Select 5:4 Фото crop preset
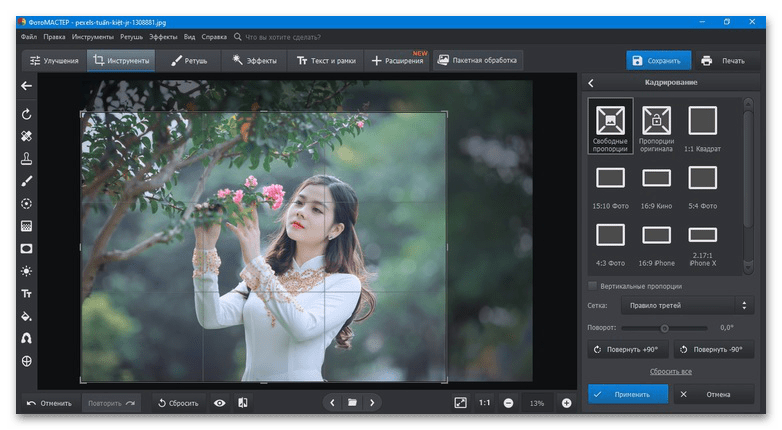This screenshot has width=782, height=430. (x=703, y=188)
